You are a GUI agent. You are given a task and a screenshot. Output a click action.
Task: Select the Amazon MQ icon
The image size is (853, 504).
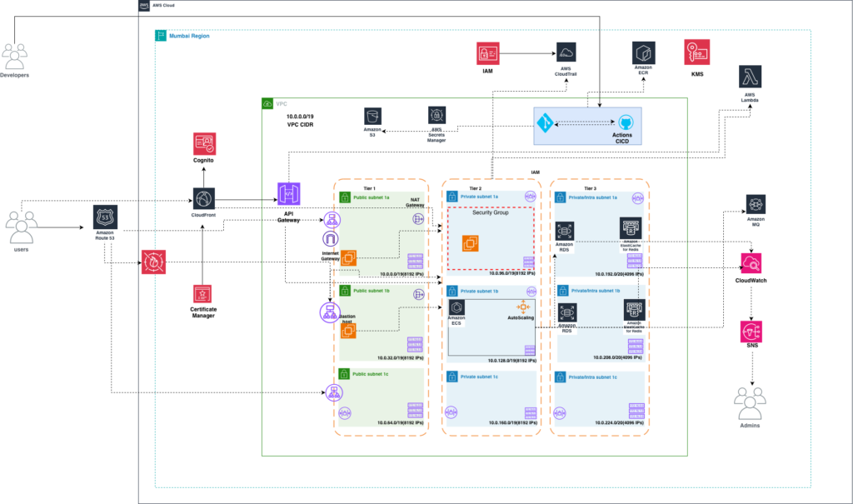click(x=756, y=205)
